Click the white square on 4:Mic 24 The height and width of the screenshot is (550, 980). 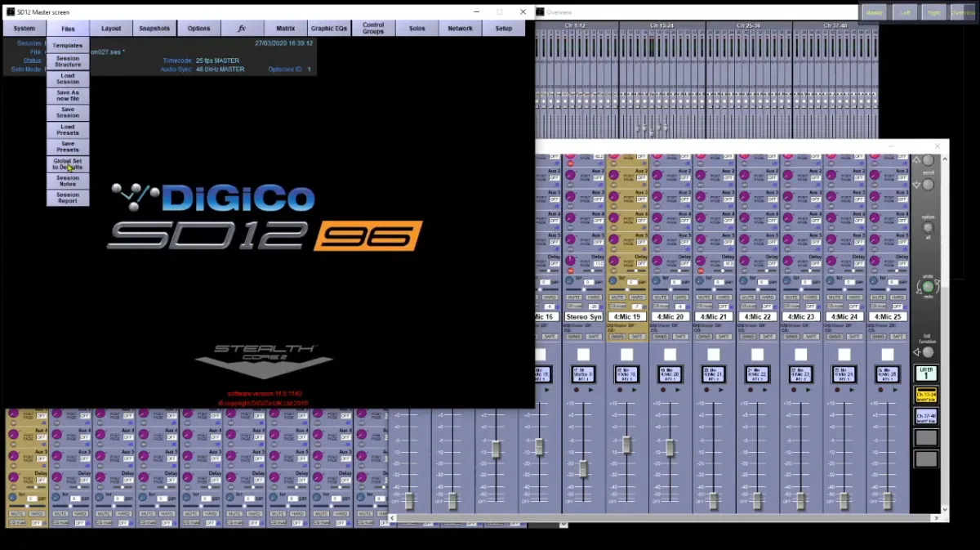844,355
